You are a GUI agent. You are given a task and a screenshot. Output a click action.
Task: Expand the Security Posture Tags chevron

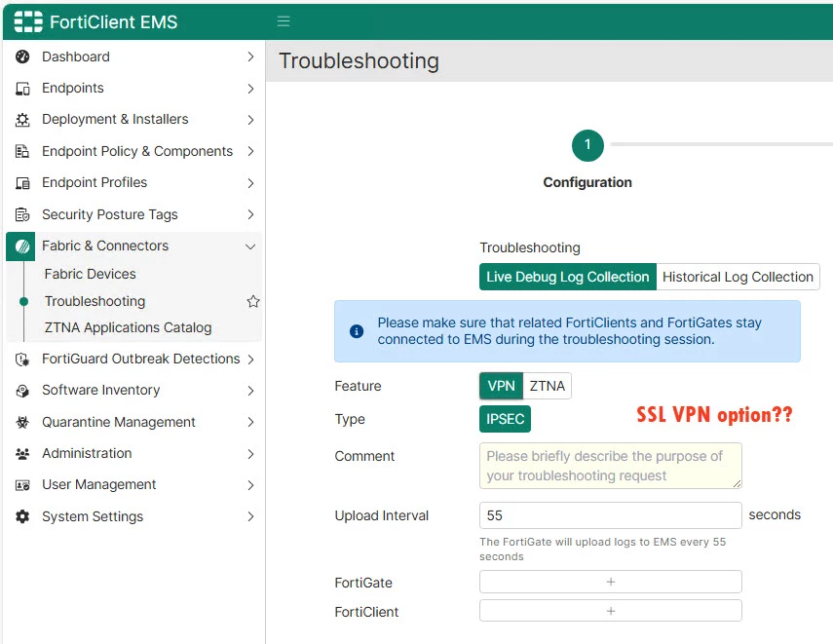pyautogui.click(x=250, y=214)
